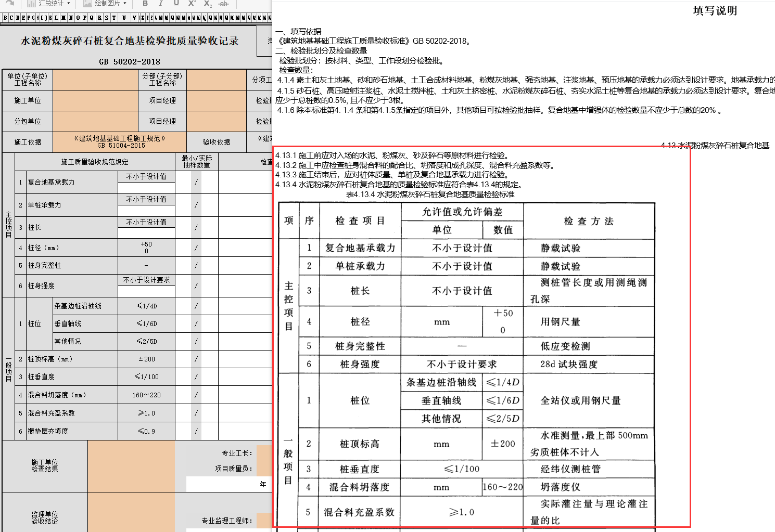Select the 最小/实际抽样数量 header cell

coord(197,162)
